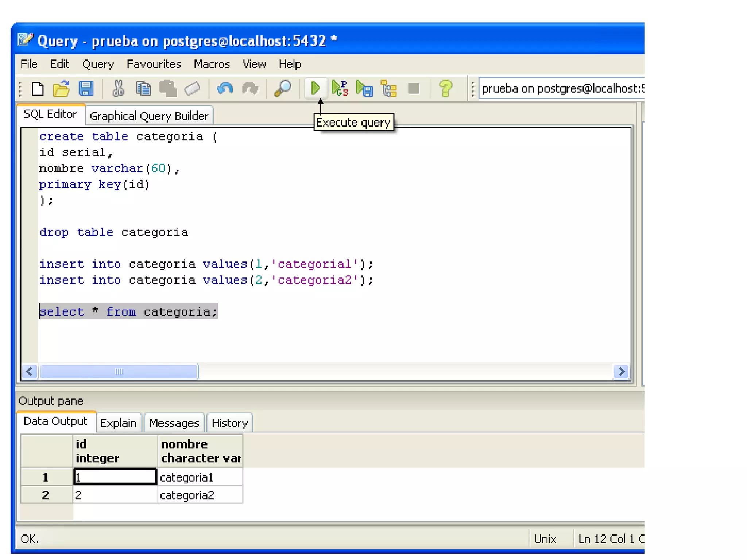The height and width of the screenshot is (560, 747).
Task: Open the History output tab
Action: click(x=229, y=423)
